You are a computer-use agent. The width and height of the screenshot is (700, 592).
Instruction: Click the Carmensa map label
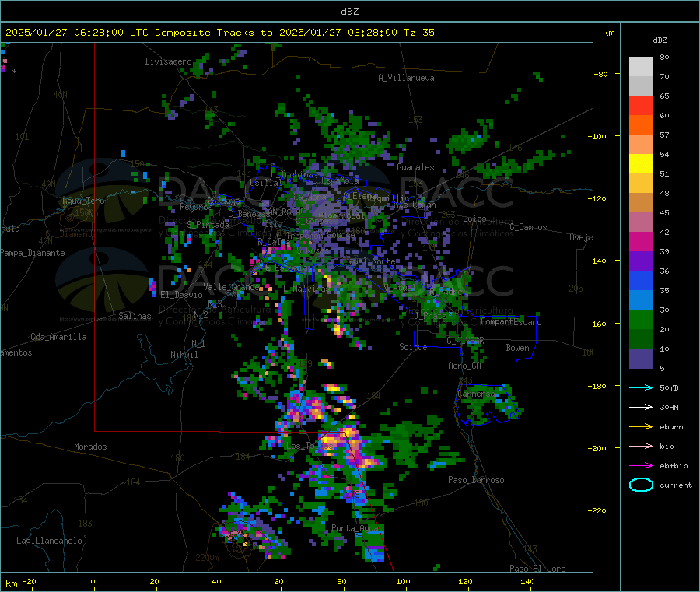(x=476, y=394)
